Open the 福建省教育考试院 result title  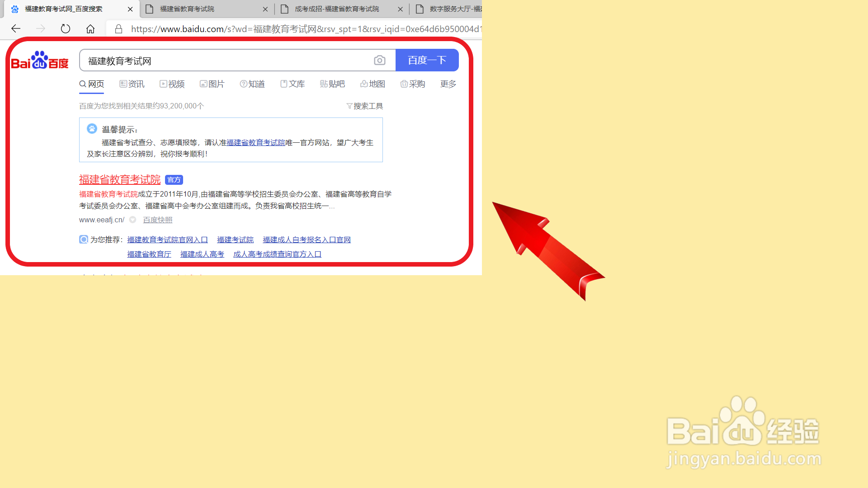[x=120, y=180]
